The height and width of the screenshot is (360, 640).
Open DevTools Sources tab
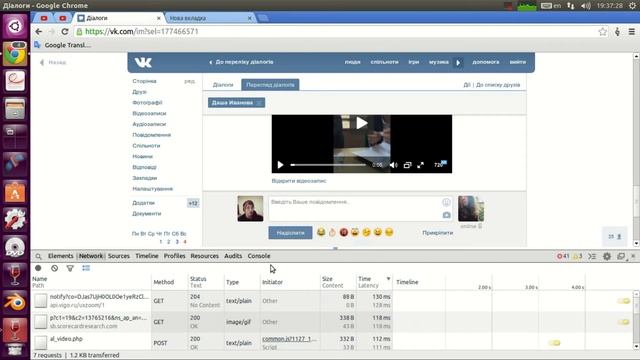118,256
